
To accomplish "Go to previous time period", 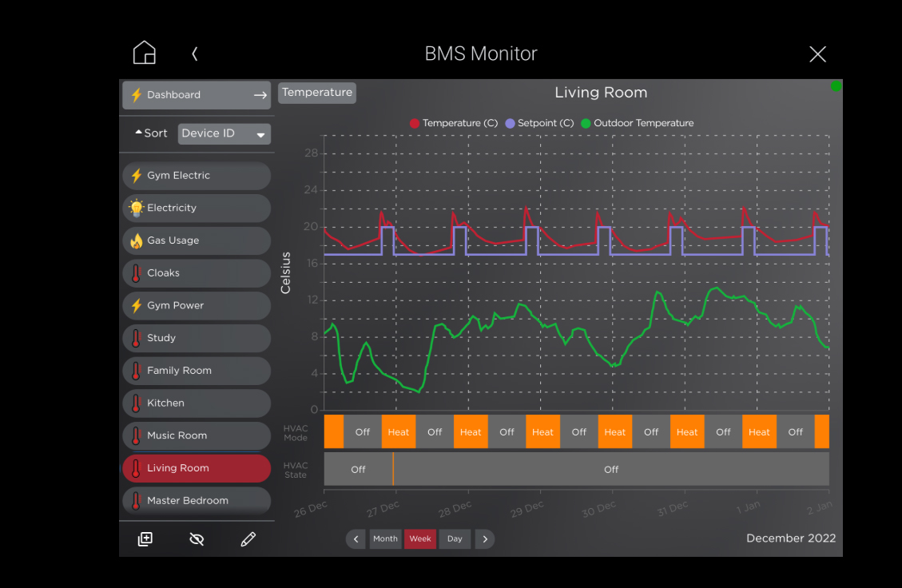I will 356,539.
